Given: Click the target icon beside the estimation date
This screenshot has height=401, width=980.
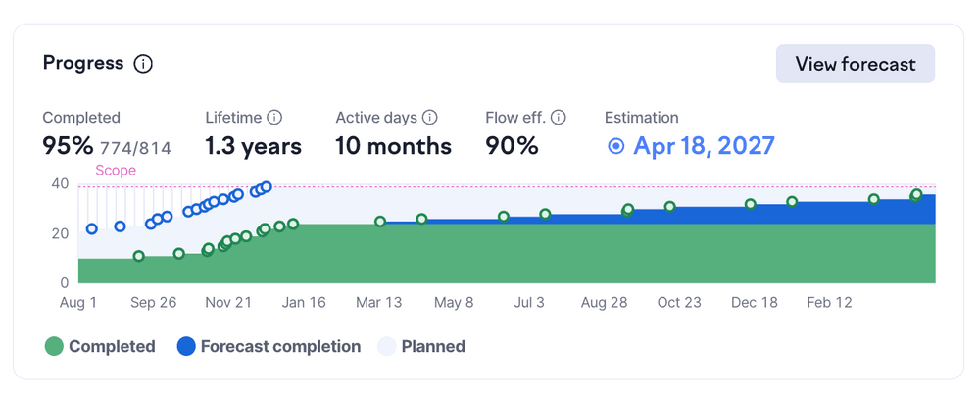Looking at the screenshot, I should pyautogui.click(x=616, y=147).
